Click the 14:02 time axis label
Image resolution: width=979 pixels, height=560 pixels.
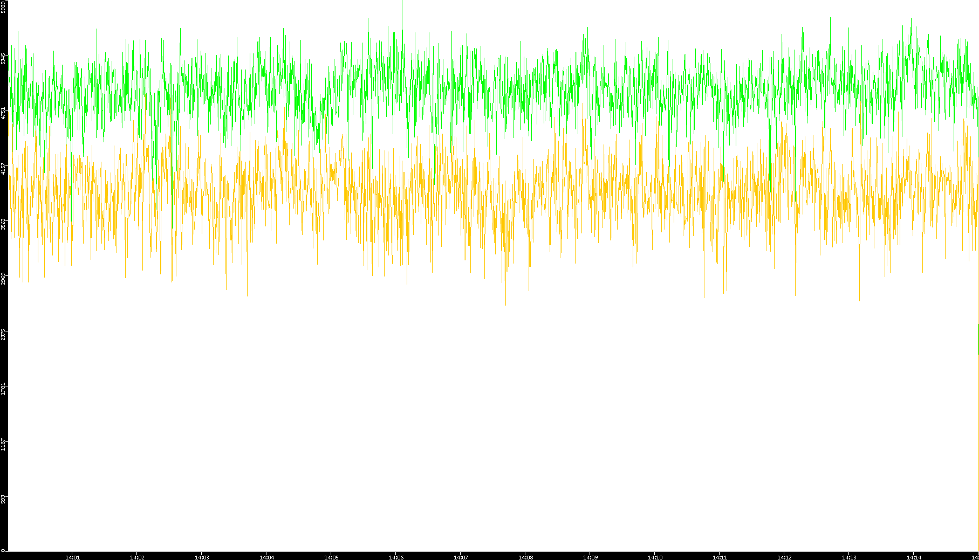[x=137, y=557]
